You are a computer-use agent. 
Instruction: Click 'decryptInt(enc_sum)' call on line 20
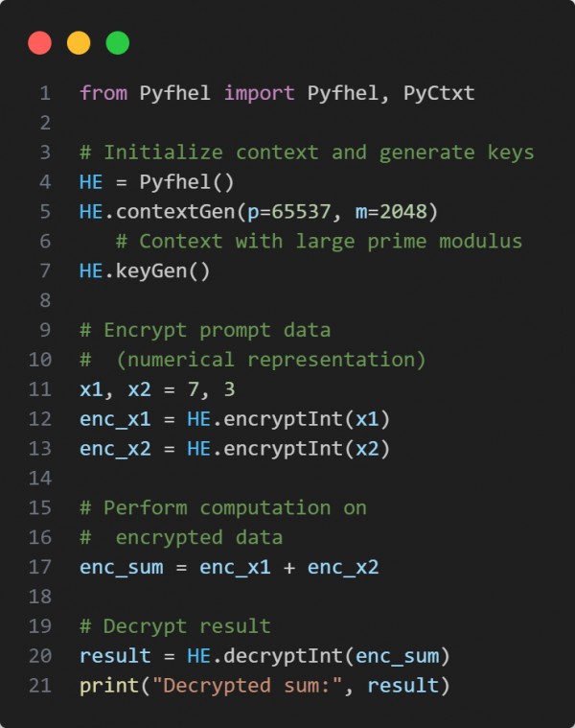336,656
